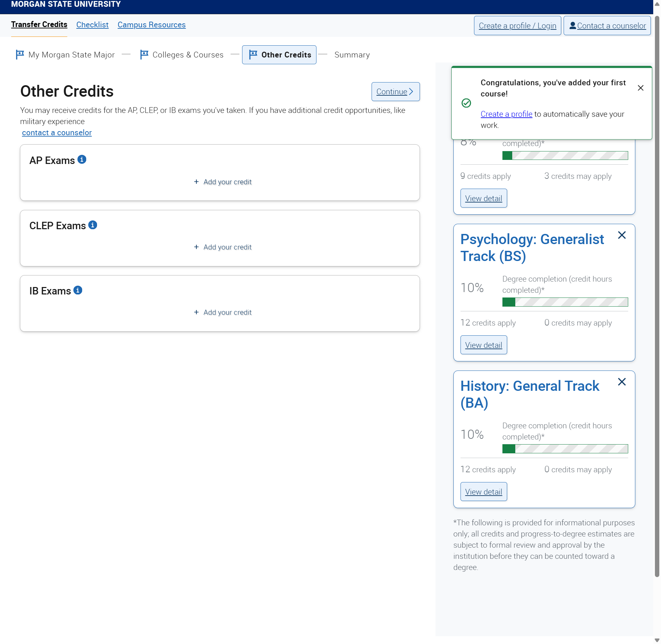Click Create a profile link in notification
This screenshot has height=644, width=661.
[x=506, y=114]
